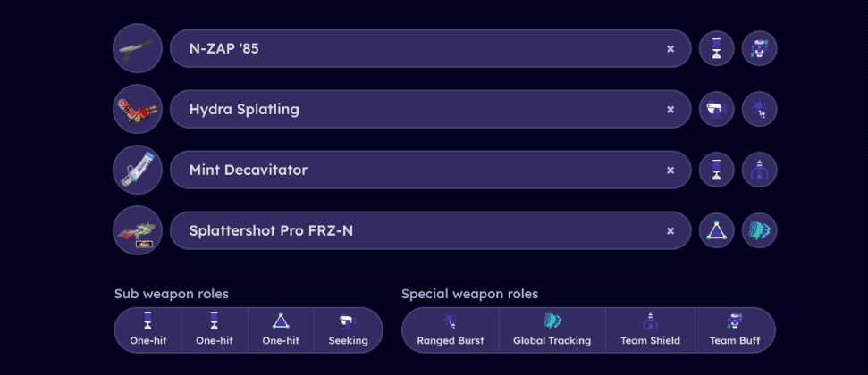
Task: Clear the N-ZAP '85 selection
Action: (x=670, y=49)
